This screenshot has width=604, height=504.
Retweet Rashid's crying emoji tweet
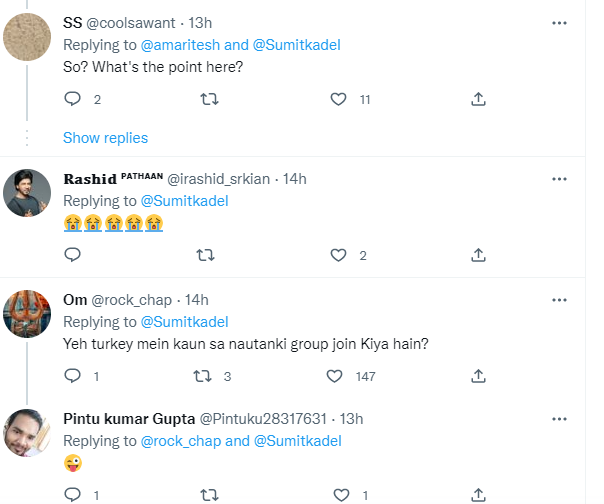208,255
